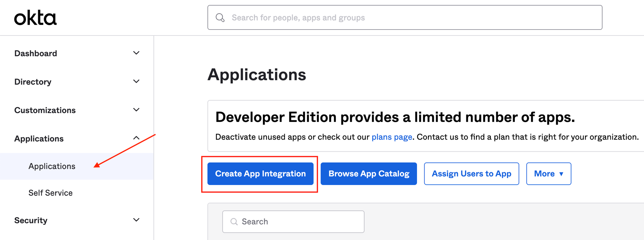Expand the Directory section chevron

pos(136,81)
